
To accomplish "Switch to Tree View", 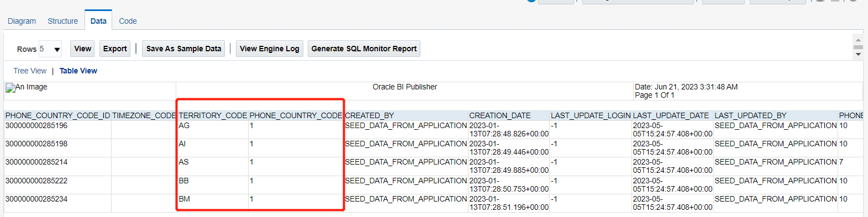I will pos(30,71).
